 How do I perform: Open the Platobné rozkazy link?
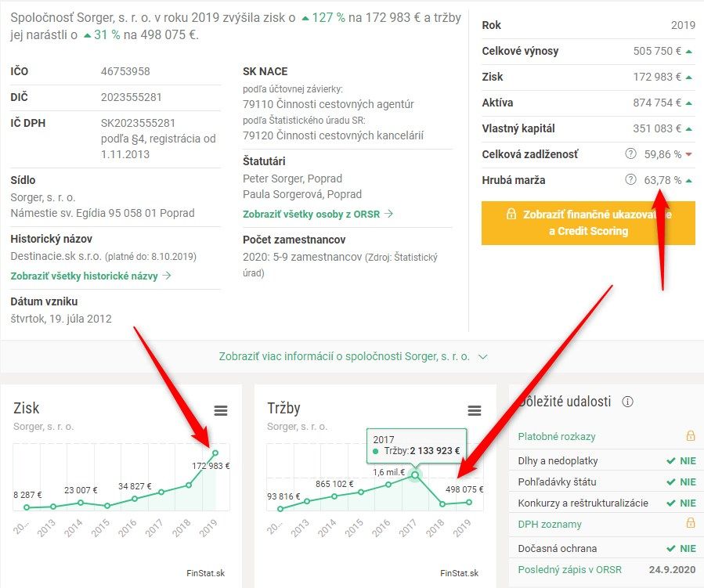(x=557, y=436)
